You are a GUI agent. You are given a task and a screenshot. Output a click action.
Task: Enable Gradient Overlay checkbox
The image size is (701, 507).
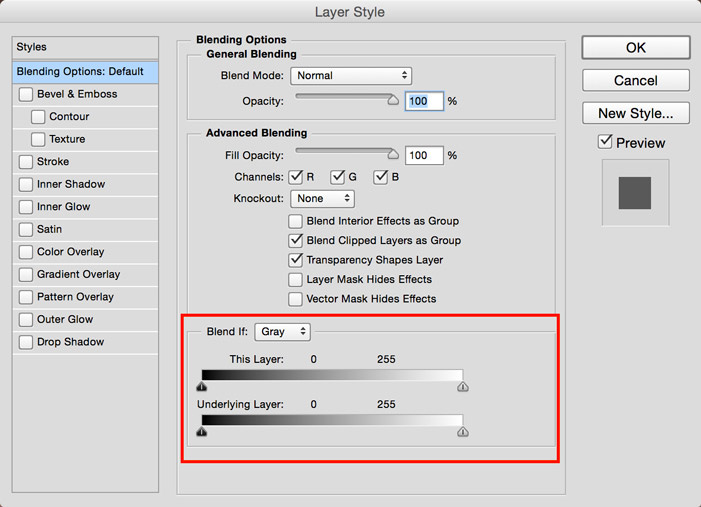click(26, 275)
